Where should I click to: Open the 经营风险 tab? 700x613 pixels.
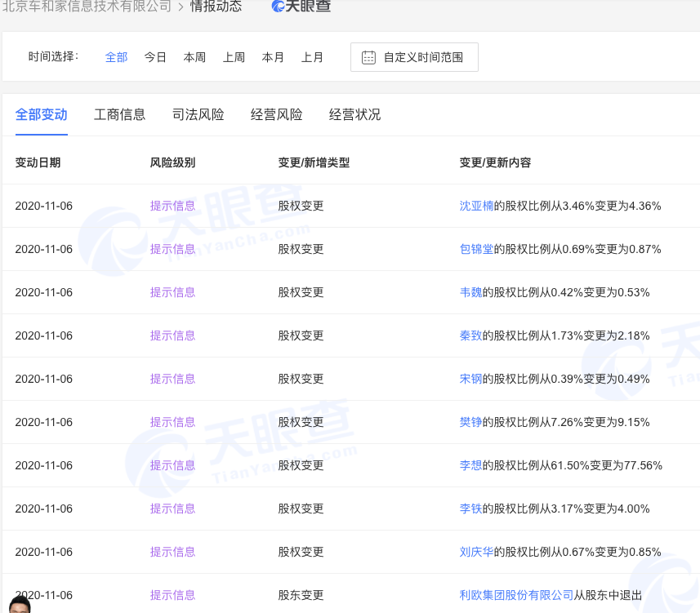click(276, 114)
